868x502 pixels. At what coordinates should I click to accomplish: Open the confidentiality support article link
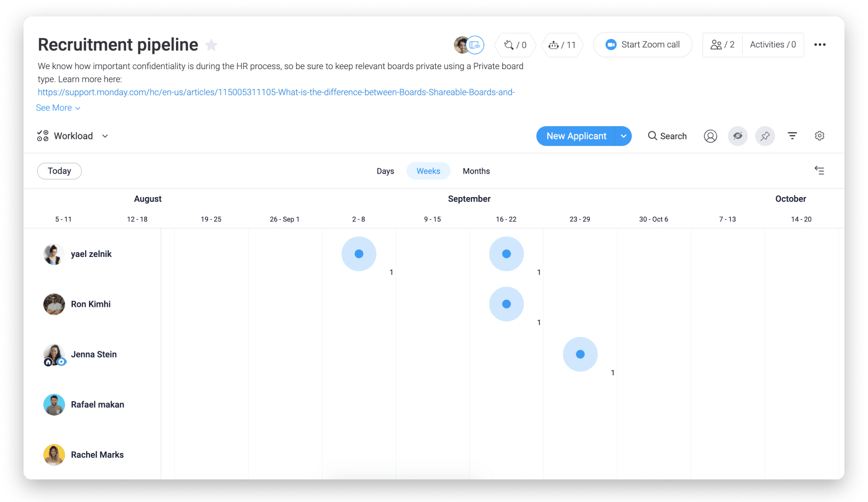coord(276,92)
